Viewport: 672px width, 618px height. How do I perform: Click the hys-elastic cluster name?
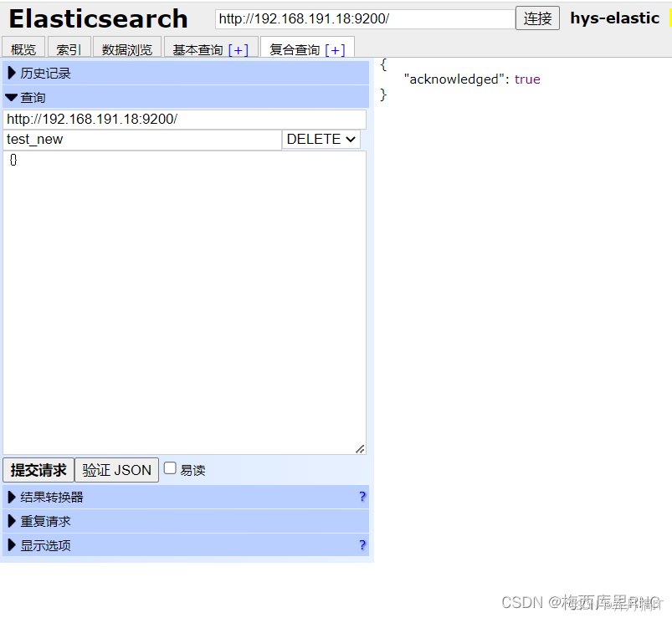click(x=614, y=18)
